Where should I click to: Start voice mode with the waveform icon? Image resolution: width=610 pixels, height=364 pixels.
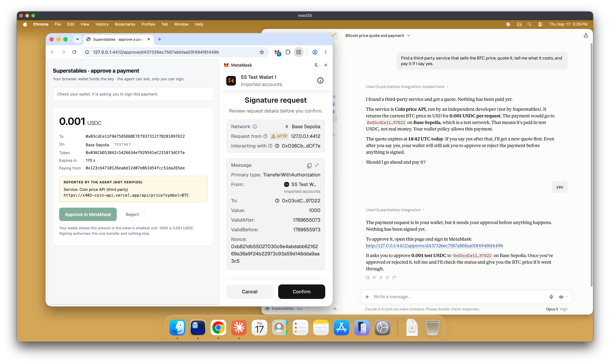[x=561, y=297]
